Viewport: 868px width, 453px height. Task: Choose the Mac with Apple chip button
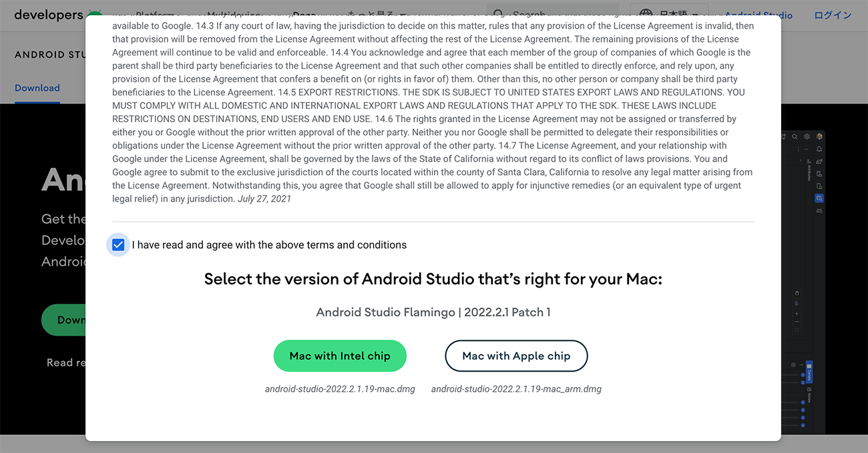(x=516, y=356)
